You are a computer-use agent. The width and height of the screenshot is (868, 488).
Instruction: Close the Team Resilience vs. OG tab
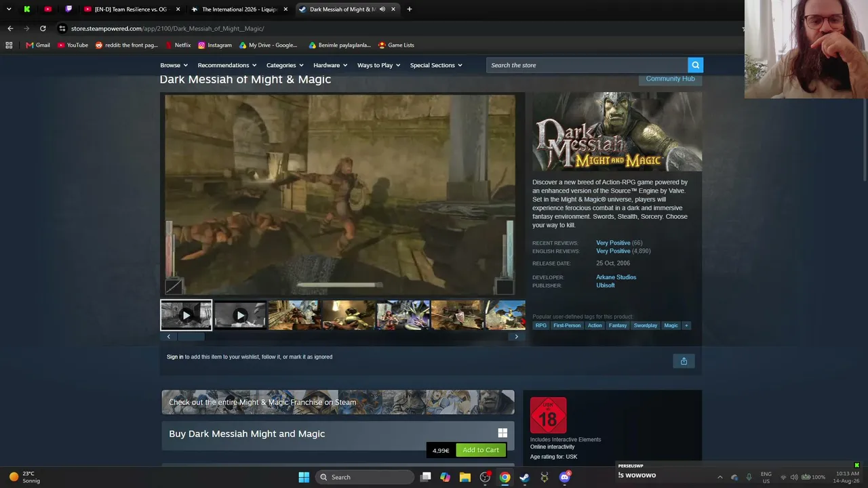click(x=178, y=9)
